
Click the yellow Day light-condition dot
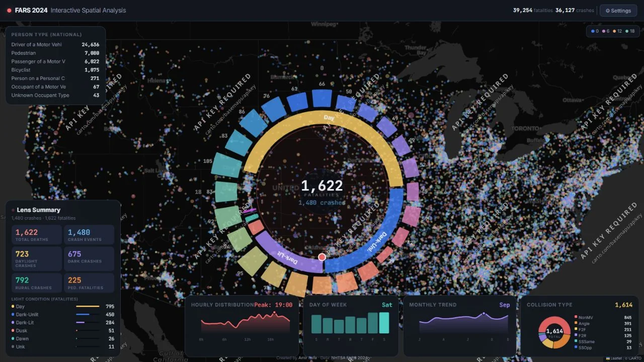tap(13, 306)
